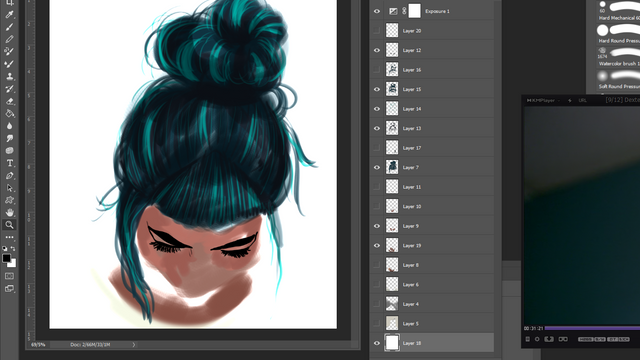Select the Brush tool
This screenshot has width=640, height=360.
coord(9,27)
